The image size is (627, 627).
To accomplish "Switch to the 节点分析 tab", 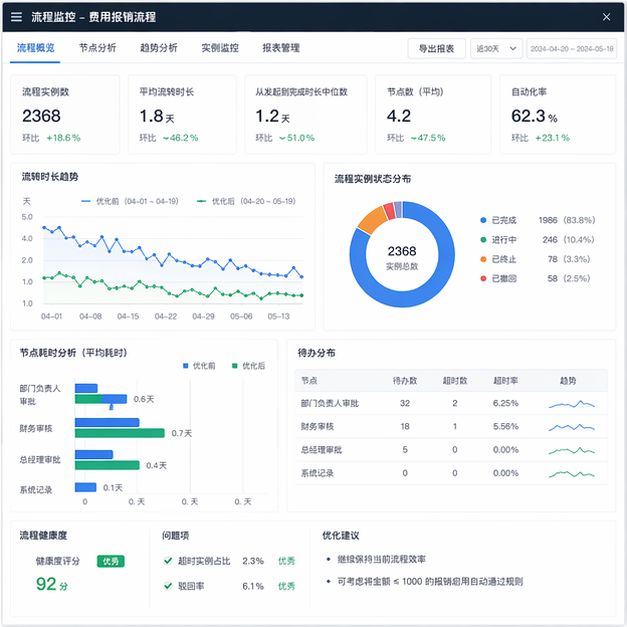I will (x=97, y=48).
